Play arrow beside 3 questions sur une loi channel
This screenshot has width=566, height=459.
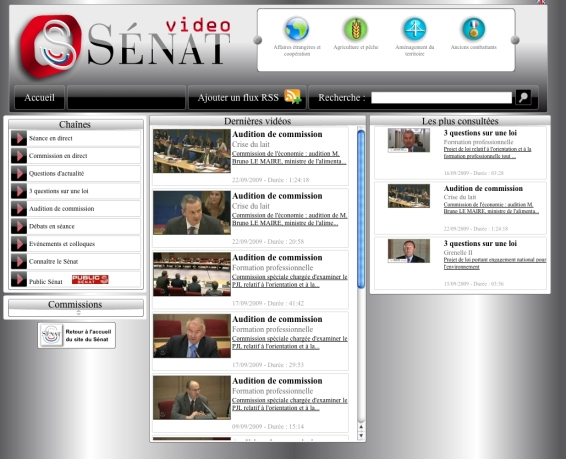[x=19, y=191]
